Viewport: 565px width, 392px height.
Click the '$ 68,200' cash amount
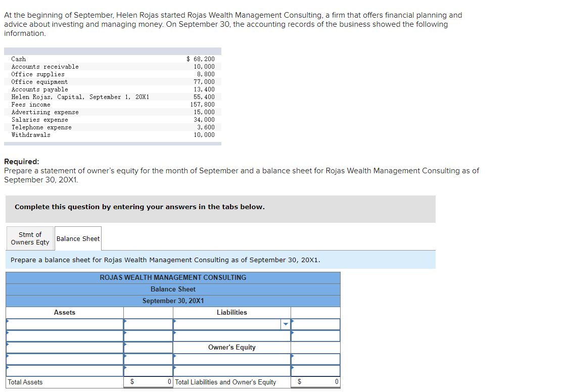[200, 59]
